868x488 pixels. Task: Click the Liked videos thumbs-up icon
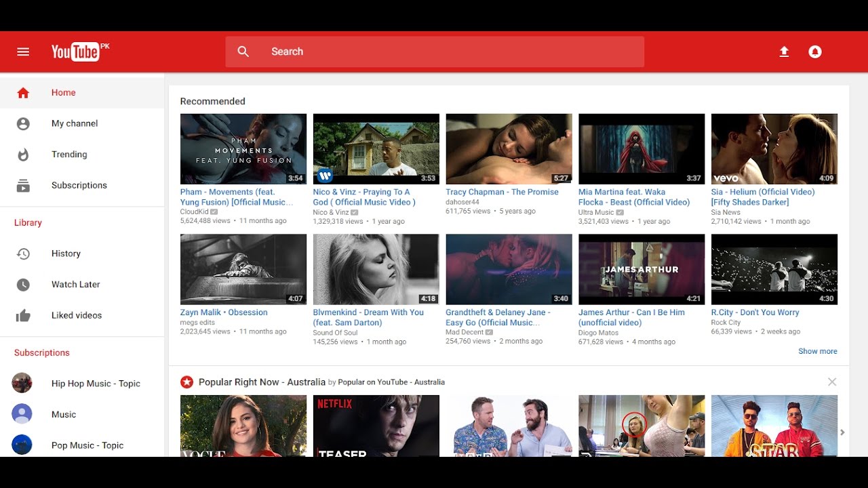[23, 315]
